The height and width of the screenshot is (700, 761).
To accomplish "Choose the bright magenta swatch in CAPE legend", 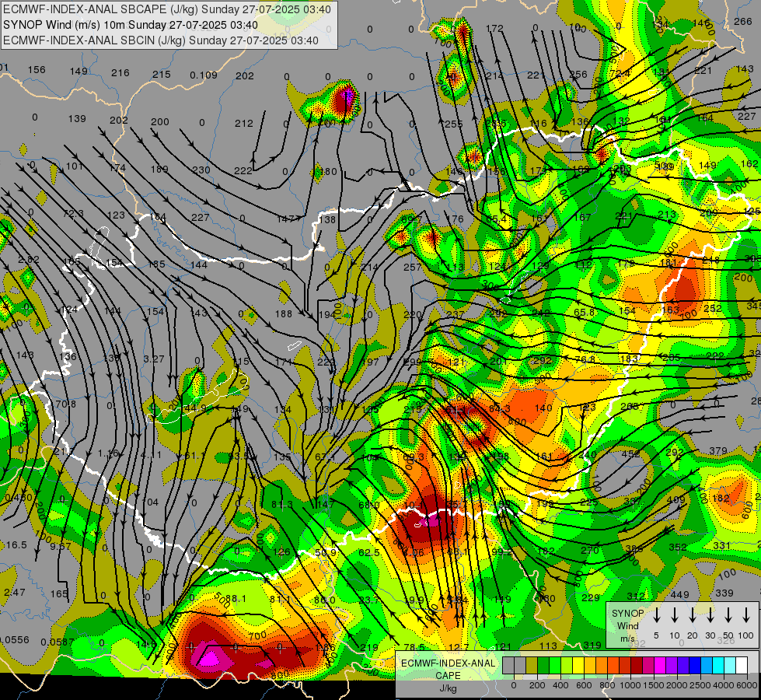I will point(660,666).
